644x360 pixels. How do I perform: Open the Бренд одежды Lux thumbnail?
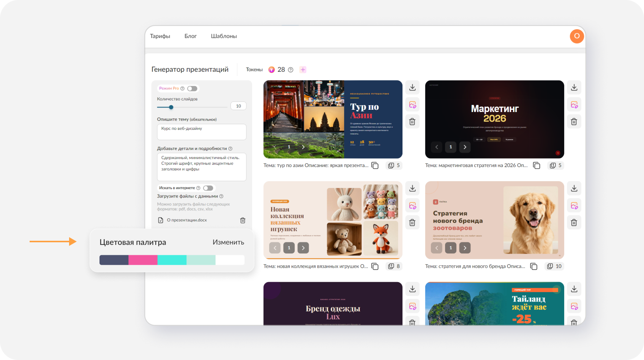pyautogui.click(x=333, y=303)
